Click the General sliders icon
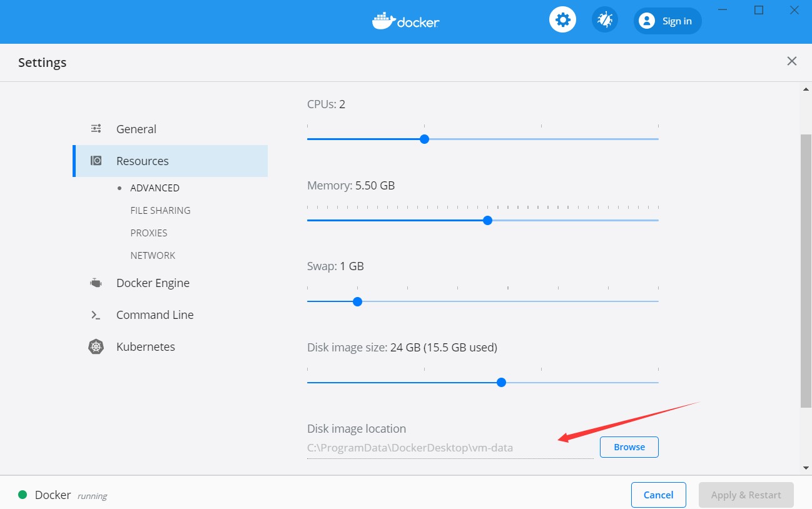 (96, 129)
